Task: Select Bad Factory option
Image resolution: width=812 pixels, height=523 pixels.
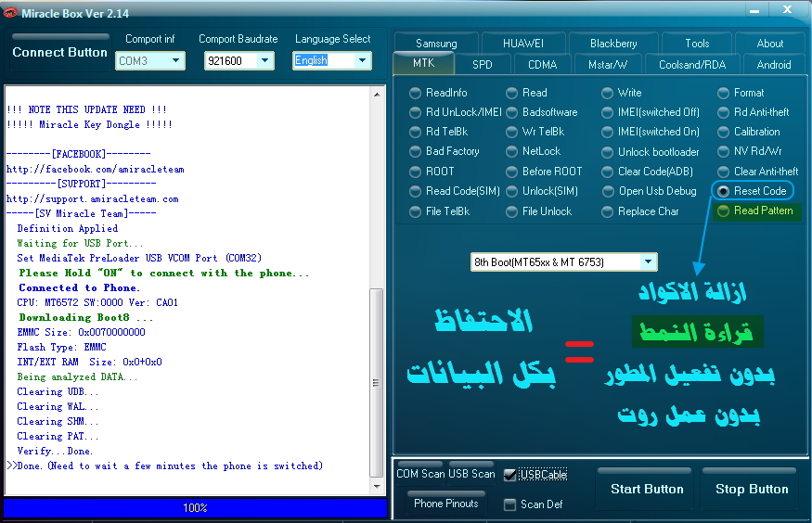Action: pyautogui.click(x=415, y=152)
